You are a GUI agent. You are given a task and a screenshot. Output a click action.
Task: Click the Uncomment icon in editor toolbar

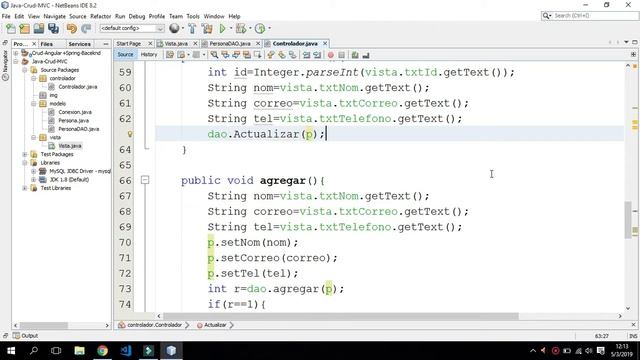coord(366,55)
